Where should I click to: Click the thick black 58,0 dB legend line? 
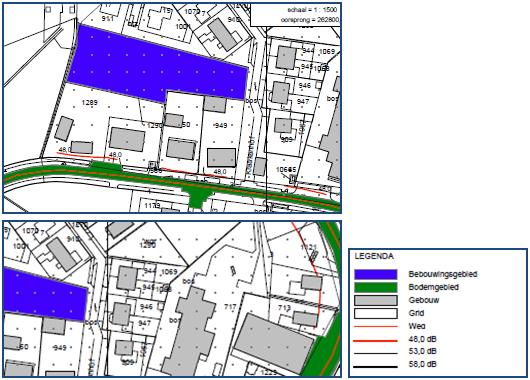pyautogui.click(x=376, y=366)
